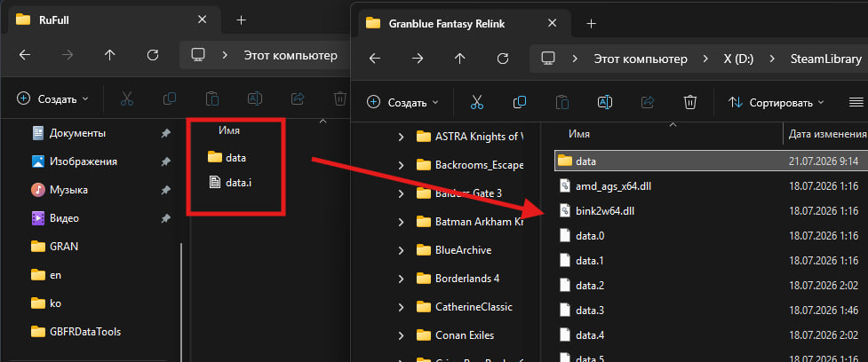Unpin Музыка via its pin icon
Viewport: 868px width, 362px height.
click(x=165, y=190)
